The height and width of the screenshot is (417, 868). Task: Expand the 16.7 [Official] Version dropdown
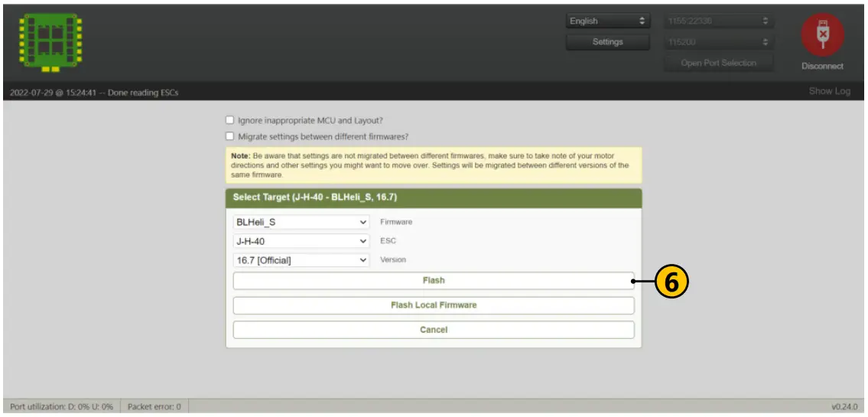coord(301,259)
